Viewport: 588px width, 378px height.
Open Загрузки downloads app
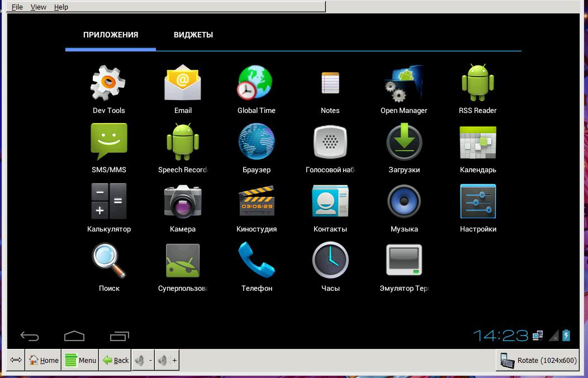pyautogui.click(x=404, y=143)
